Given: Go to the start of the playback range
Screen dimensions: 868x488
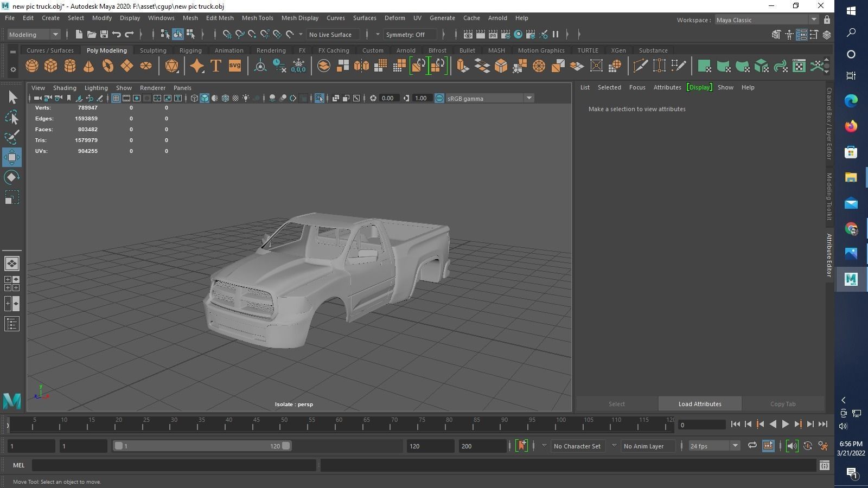Looking at the screenshot, I should 735,425.
